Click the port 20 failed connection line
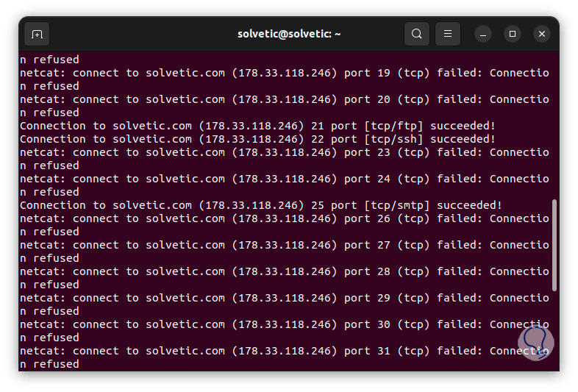The image size is (578, 392). (284, 99)
